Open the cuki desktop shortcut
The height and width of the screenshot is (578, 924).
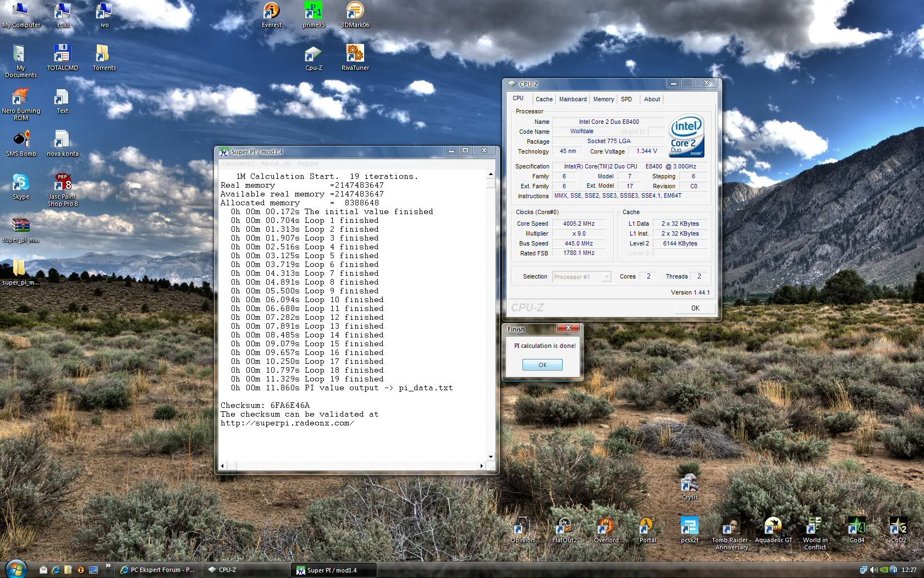coord(63,15)
